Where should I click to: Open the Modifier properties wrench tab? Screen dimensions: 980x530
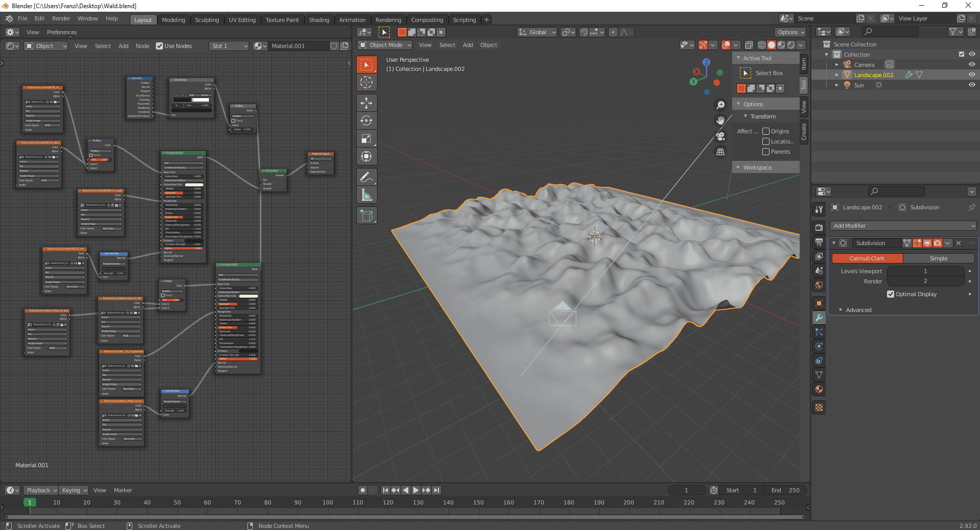819,318
